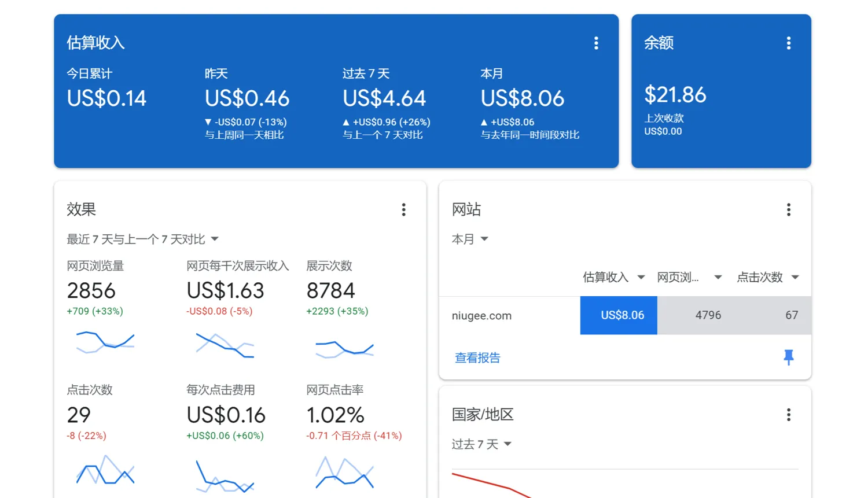Click the +709 (+33%) change text
The height and width of the screenshot is (498, 868).
(x=95, y=311)
